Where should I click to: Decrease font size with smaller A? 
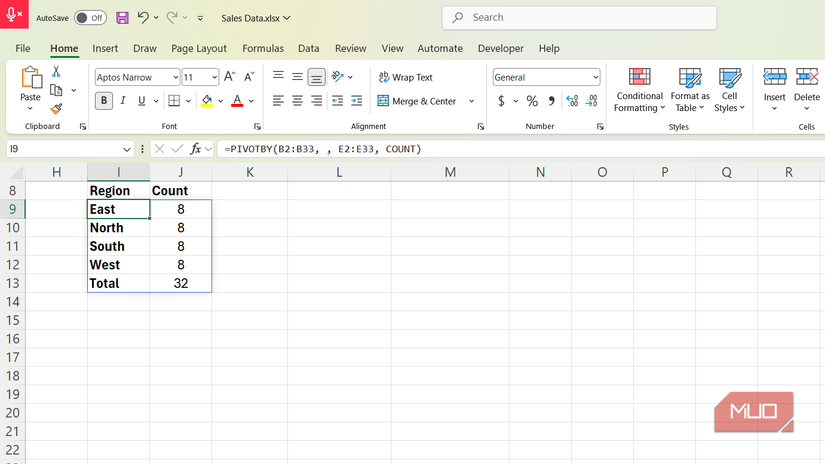(x=249, y=77)
